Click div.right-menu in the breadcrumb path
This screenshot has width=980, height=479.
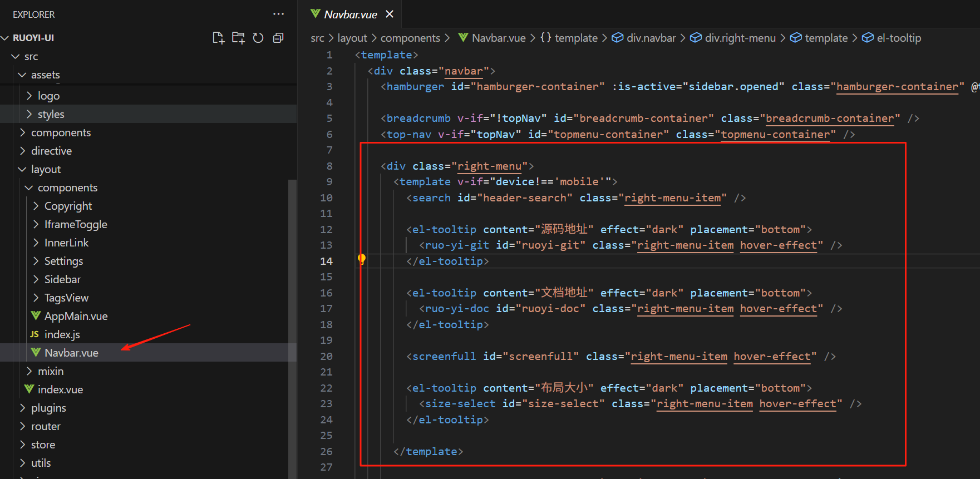(740, 38)
